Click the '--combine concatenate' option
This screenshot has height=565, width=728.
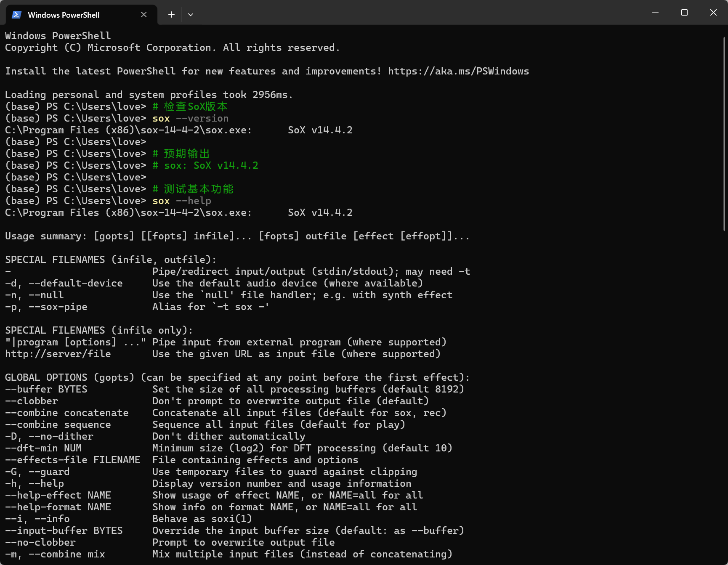pyautogui.click(x=67, y=413)
